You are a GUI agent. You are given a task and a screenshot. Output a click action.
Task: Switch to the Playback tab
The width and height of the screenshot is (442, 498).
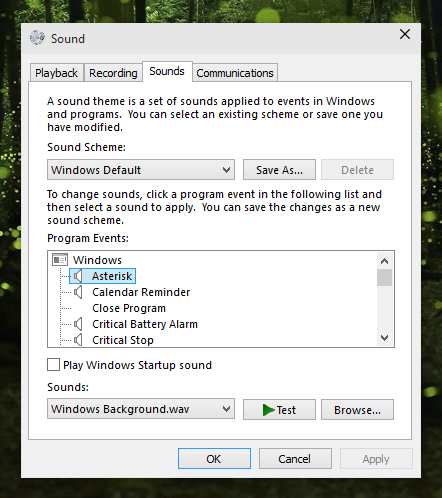pyautogui.click(x=57, y=73)
